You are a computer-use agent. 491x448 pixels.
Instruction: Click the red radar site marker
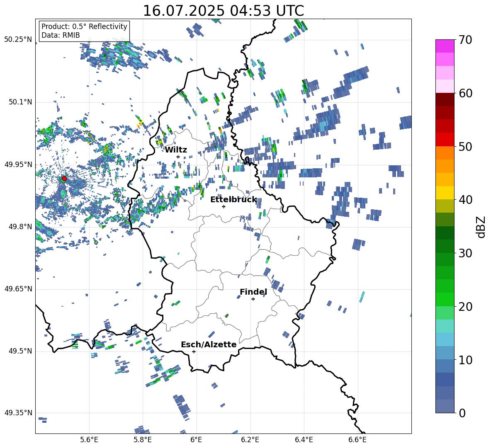pyautogui.click(x=64, y=179)
